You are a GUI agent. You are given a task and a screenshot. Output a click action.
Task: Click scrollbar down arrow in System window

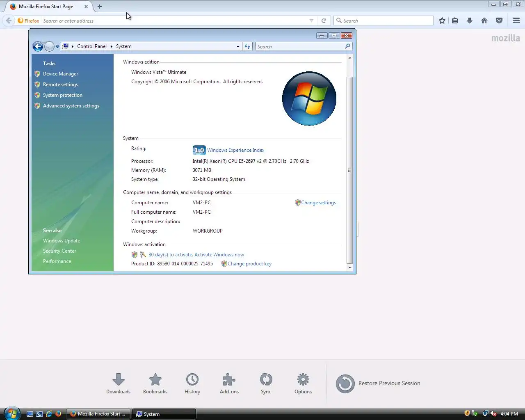click(349, 268)
